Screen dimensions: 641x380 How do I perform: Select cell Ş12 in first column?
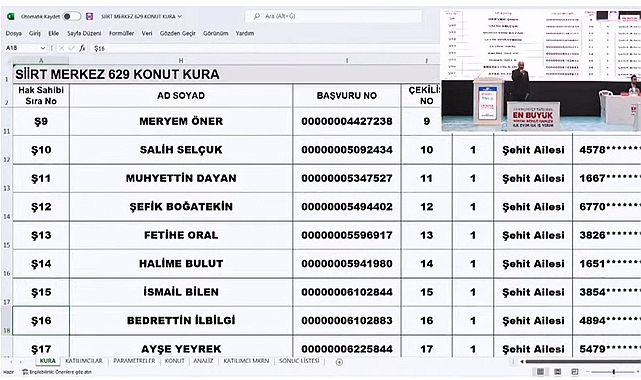pos(41,207)
